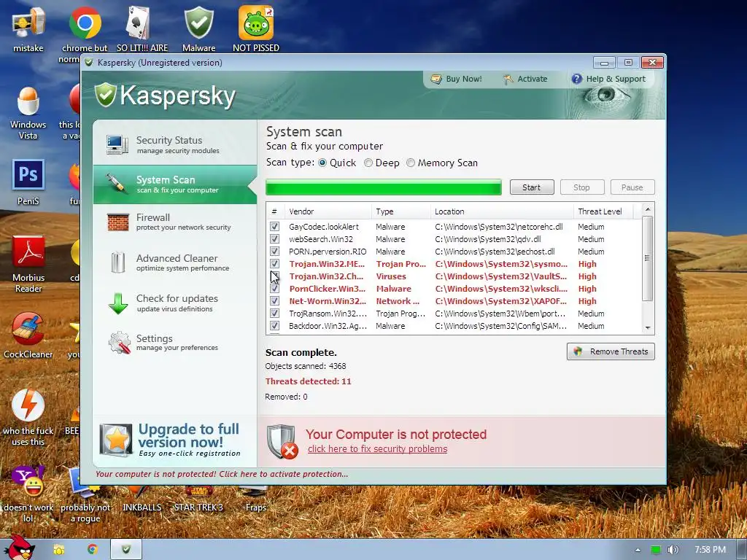The width and height of the screenshot is (747, 560).
Task: Select the 'PornClicker.Win3...' threat row
Action: pyautogui.click(x=454, y=289)
